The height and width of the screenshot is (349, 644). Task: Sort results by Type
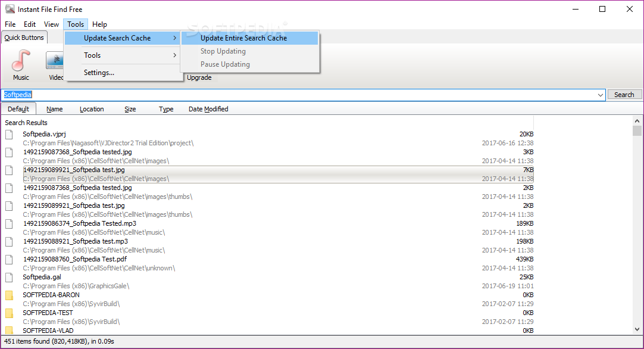pyautogui.click(x=166, y=109)
